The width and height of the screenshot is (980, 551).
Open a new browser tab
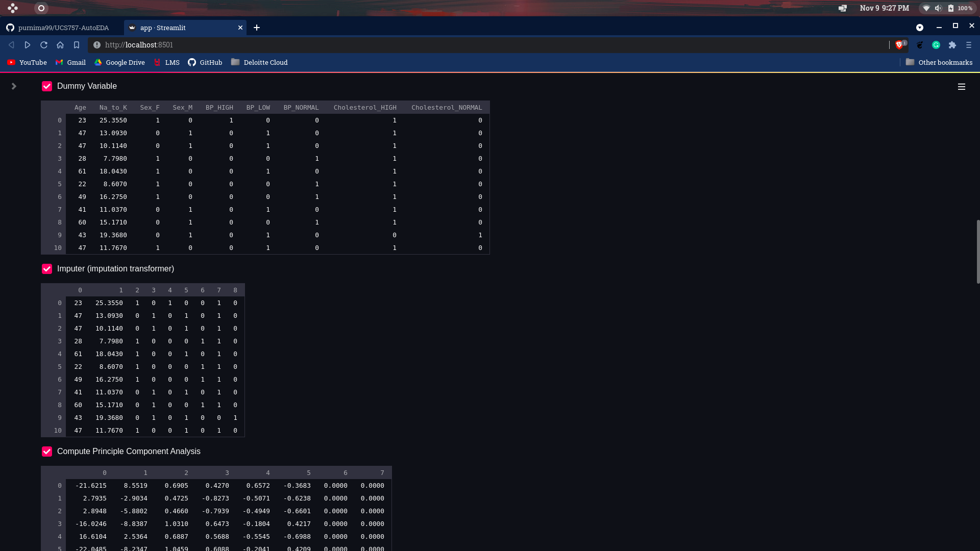pos(257,28)
